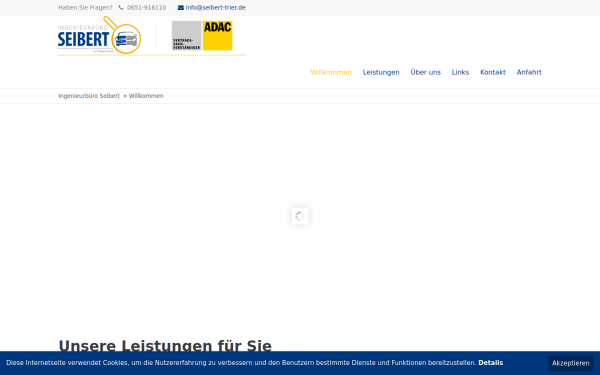Open the Über uns menu item
This screenshot has width=600, height=375.
pyautogui.click(x=426, y=72)
